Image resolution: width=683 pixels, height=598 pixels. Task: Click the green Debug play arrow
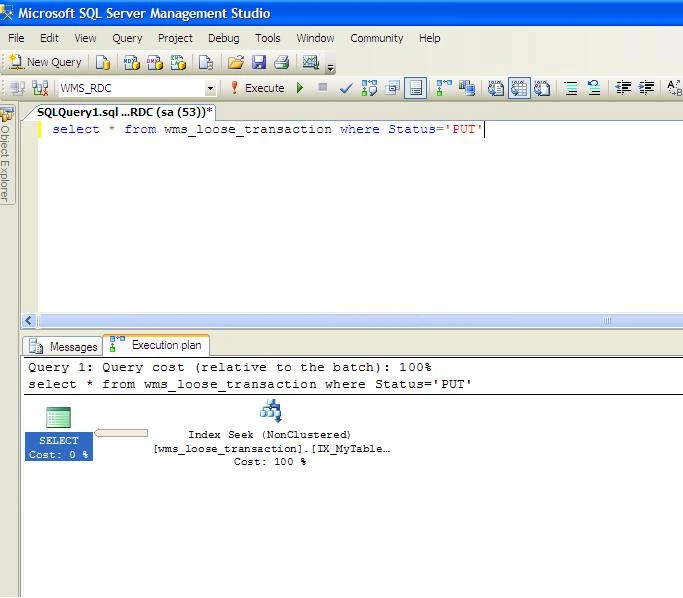click(300, 88)
